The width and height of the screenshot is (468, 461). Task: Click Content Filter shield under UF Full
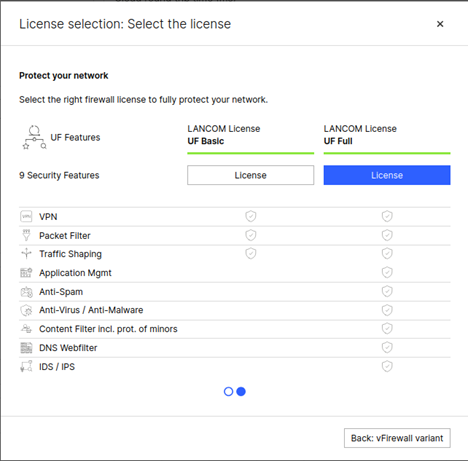point(387,329)
